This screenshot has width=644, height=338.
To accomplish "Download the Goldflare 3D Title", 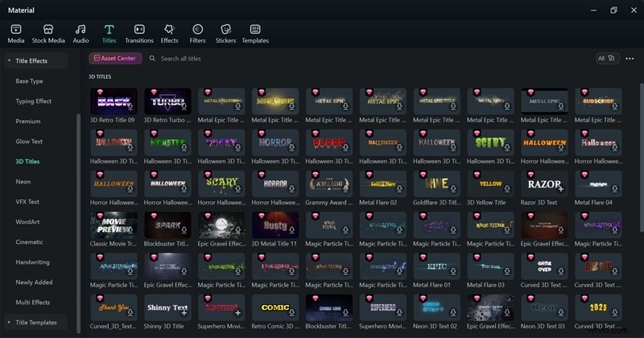I will coord(453,189).
